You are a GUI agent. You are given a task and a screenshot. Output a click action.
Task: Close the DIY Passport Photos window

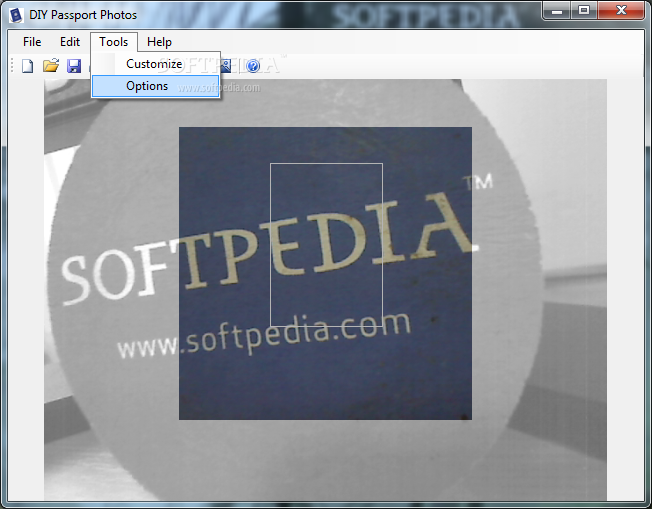click(621, 11)
